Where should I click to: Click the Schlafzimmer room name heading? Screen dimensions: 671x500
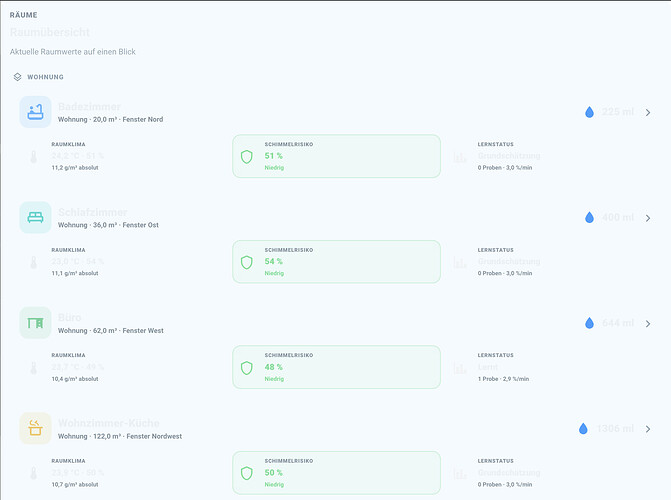92,212
